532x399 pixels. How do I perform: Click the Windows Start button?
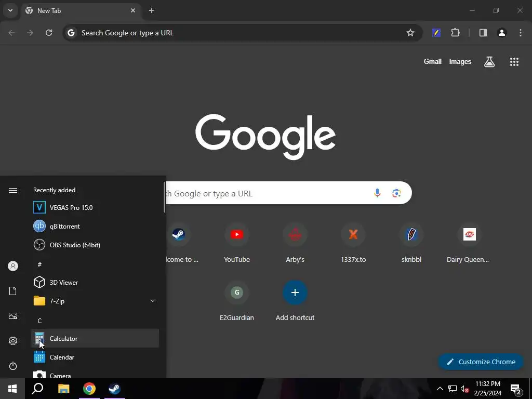[12, 389]
